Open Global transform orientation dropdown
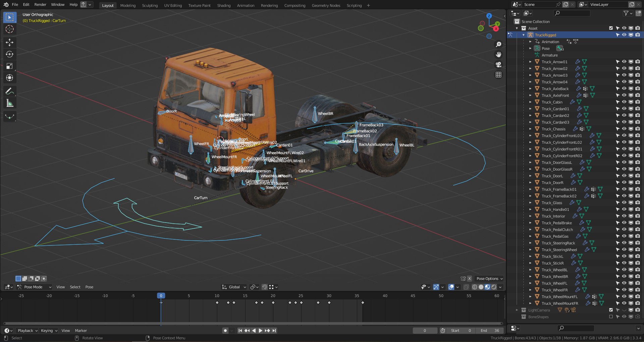 [234, 287]
